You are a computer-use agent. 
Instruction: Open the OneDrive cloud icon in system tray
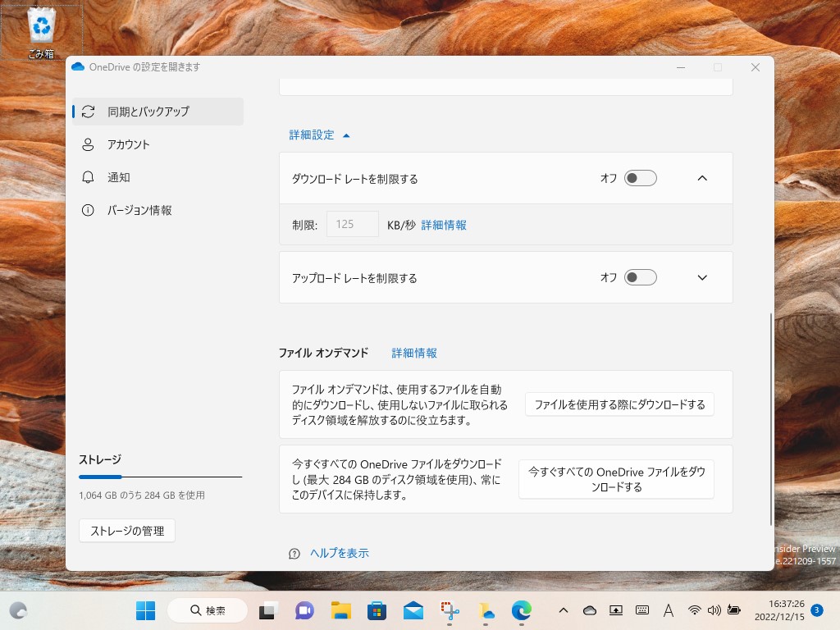(x=590, y=610)
